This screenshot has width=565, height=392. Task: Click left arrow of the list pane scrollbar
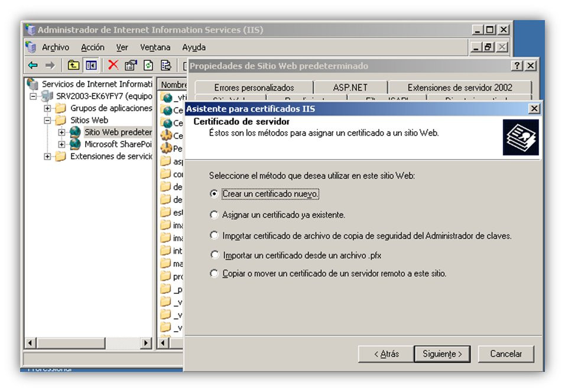coord(163,342)
